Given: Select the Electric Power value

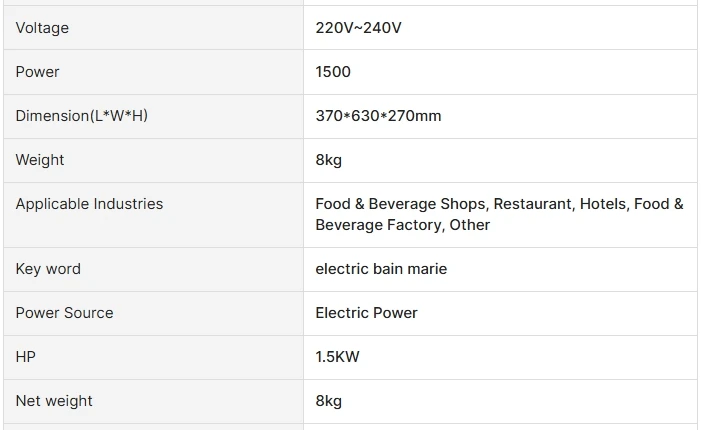Looking at the screenshot, I should [366, 313].
